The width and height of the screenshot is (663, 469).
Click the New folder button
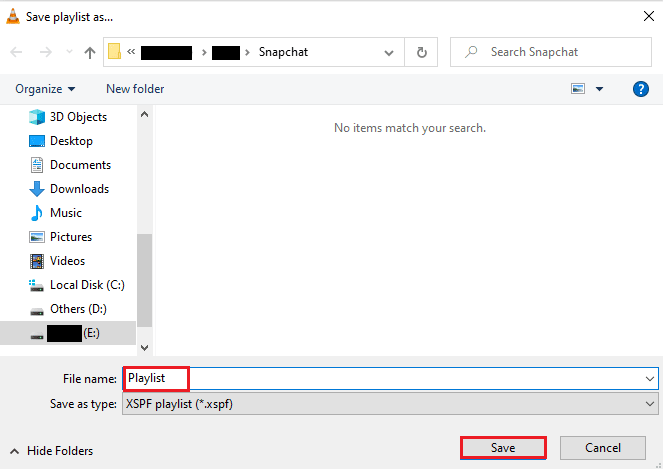tap(135, 89)
